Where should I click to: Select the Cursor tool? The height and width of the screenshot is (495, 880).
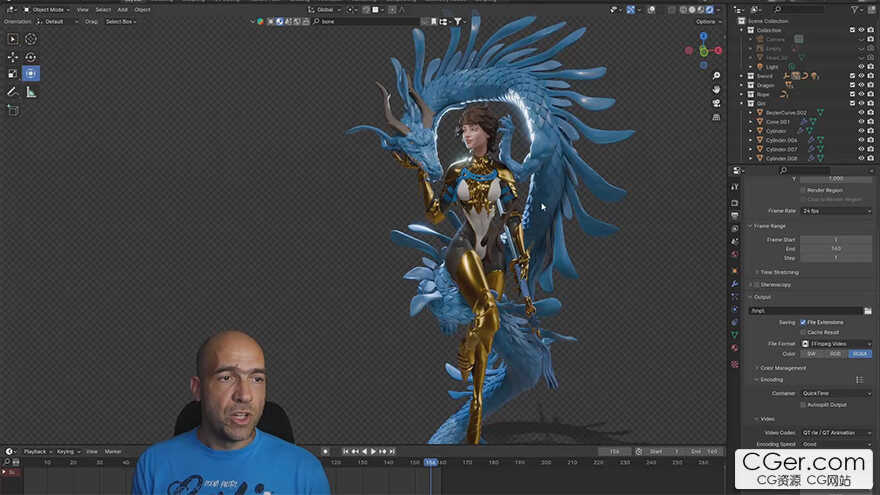[x=31, y=39]
